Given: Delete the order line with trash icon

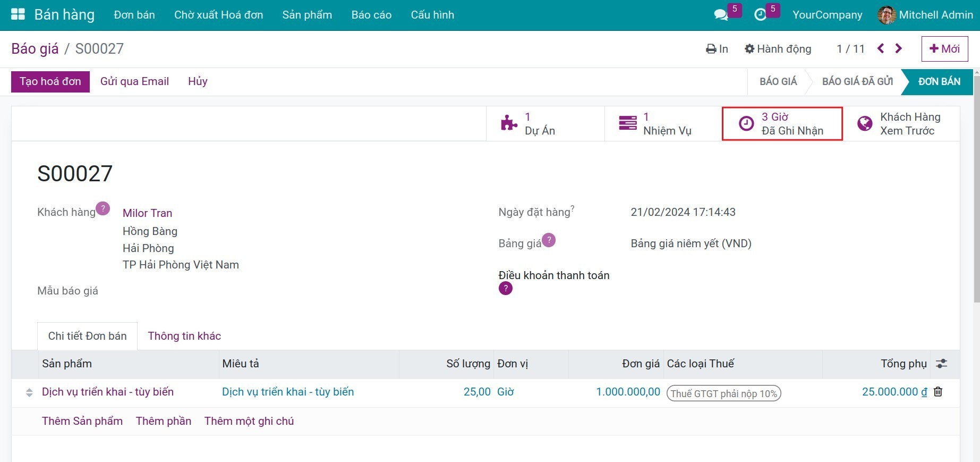Looking at the screenshot, I should [938, 392].
